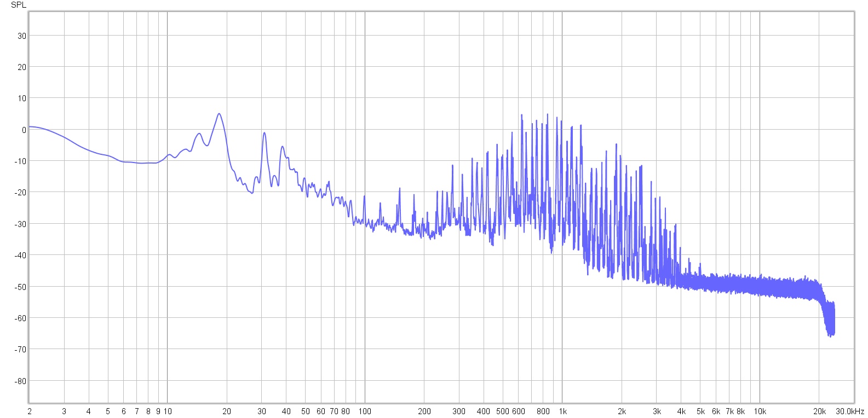Screen dimensions: 868x418
Task: Click the 800 frequency axis label
Action: click(543, 411)
